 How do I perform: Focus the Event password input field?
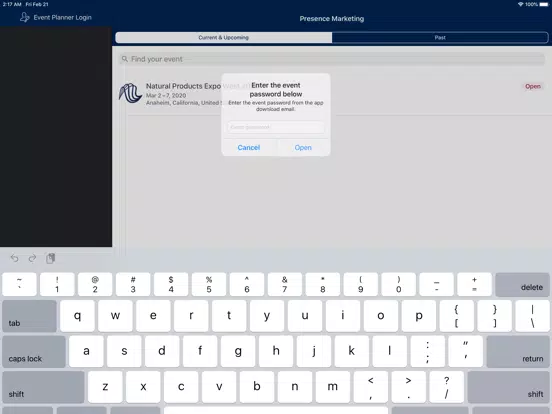pos(276,127)
